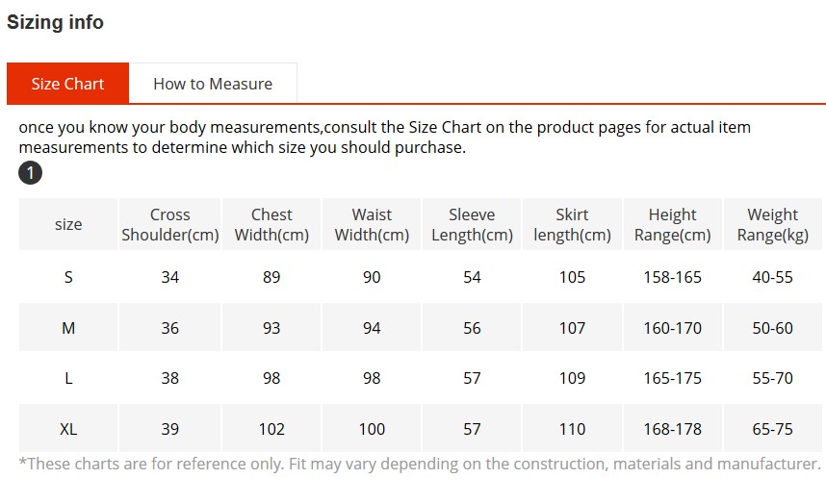Screen dimensions: 826x504
Task: Click the Weight Range(kg) column header
Action: (772, 225)
